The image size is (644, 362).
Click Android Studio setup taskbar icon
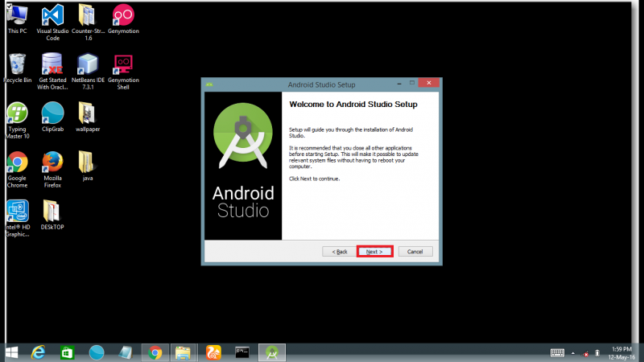[272, 352]
